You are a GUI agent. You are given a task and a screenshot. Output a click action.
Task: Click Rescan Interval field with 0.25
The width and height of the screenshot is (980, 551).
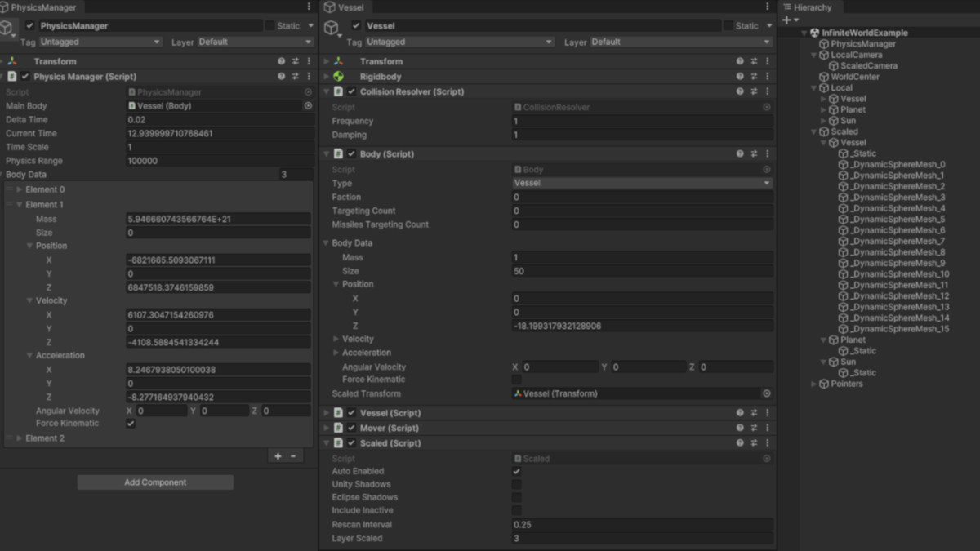click(642, 525)
